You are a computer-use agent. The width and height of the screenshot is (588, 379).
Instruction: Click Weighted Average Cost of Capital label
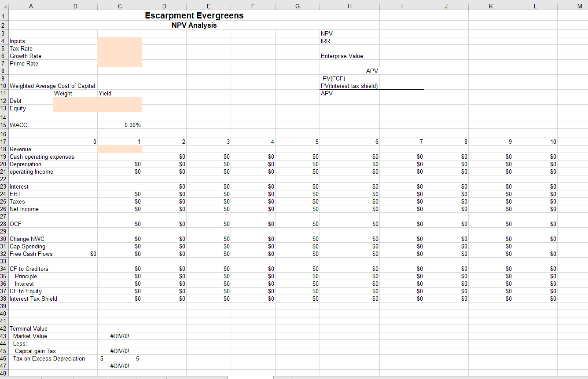[x=53, y=86]
